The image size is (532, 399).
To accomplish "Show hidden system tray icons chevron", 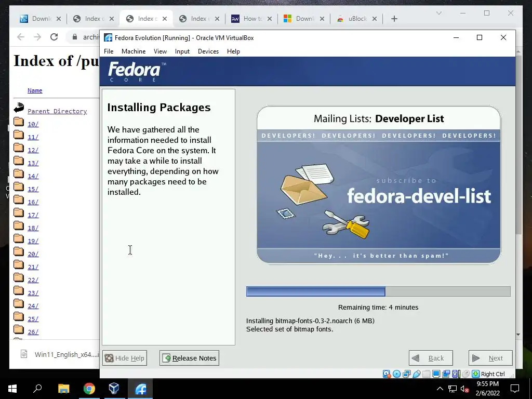I will (x=440, y=389).
